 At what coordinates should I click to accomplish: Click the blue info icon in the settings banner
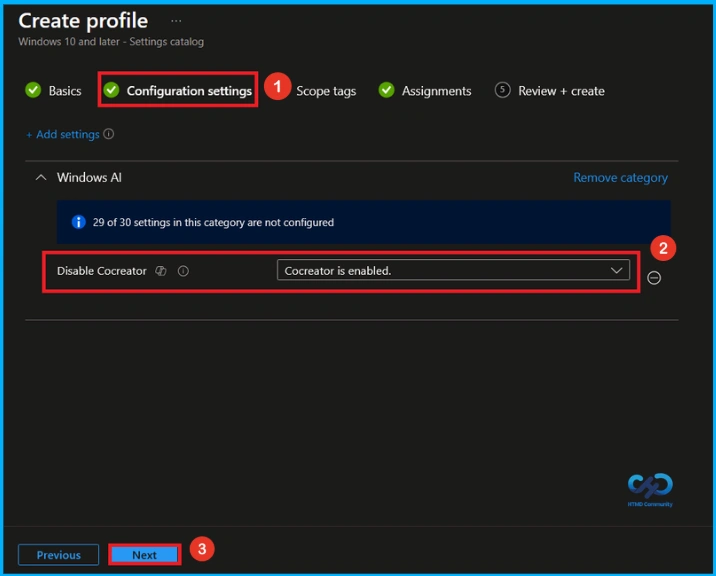pos(79,222)
